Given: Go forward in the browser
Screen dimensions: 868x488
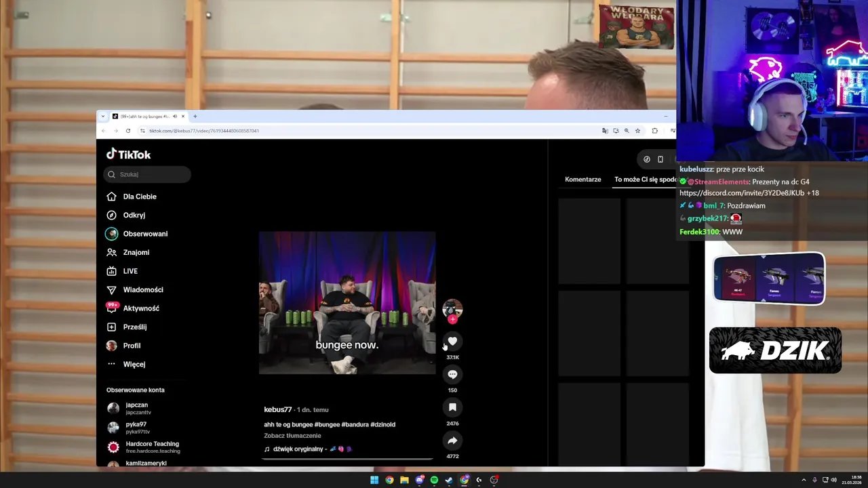Looking at the screenshot, I should click(x=115, y=131).
